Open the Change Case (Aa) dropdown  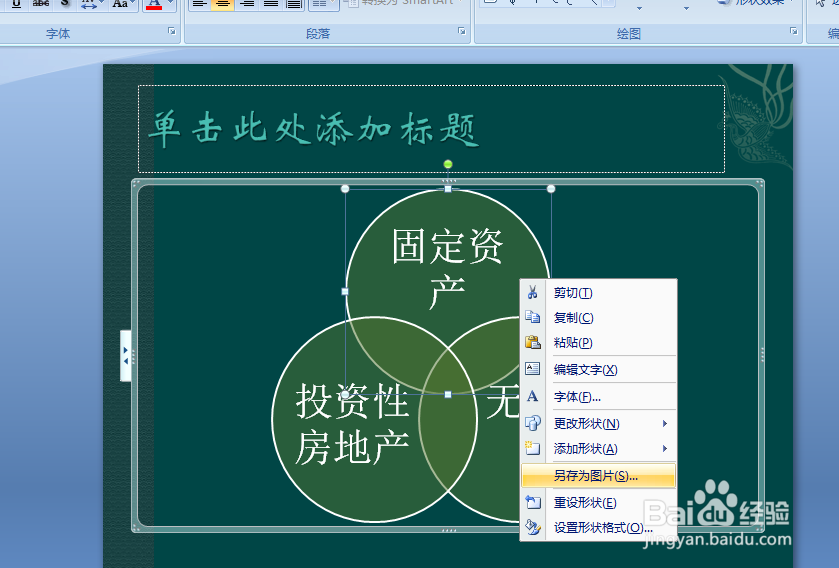124,5
